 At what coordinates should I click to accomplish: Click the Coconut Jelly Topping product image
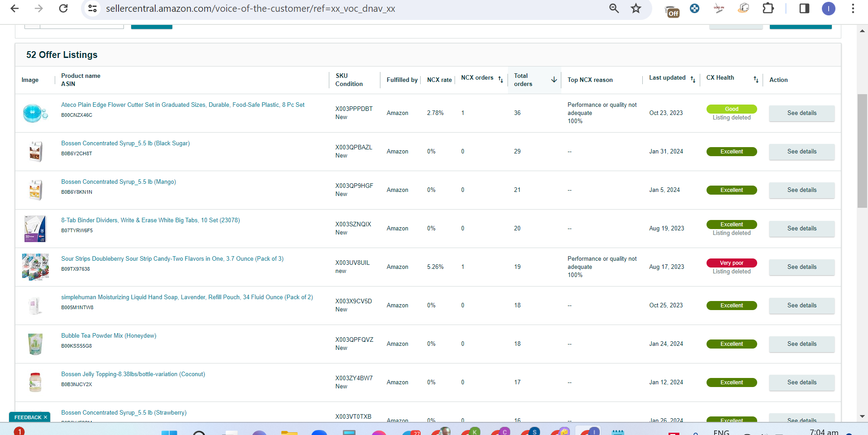coord(35,382)
